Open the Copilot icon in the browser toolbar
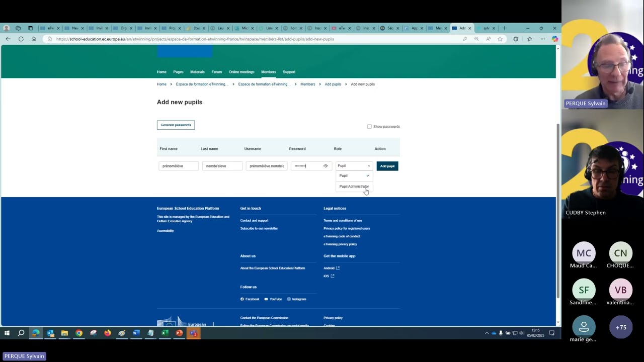 (x=554, y=39)
